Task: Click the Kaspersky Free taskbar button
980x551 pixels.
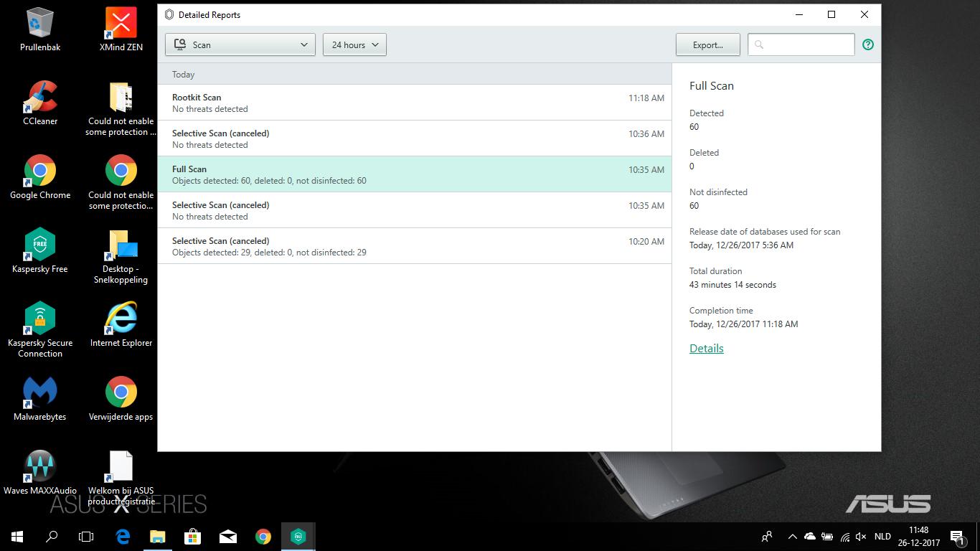Action: click(298, 536)
